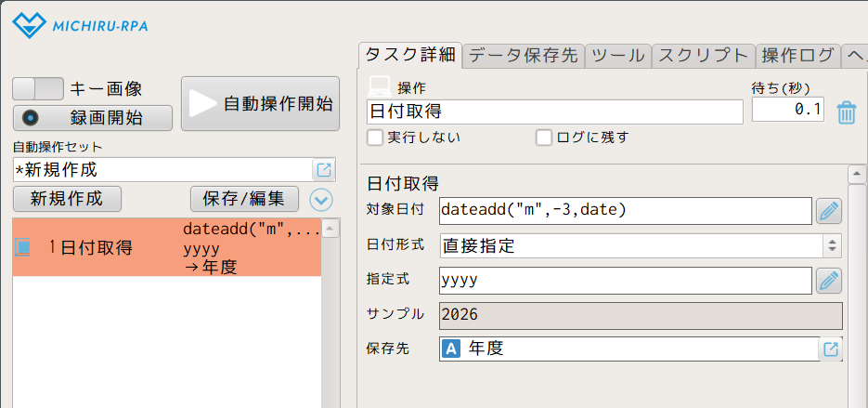Screen dimensions: 868x408
Task: Open the 日付形式 dropdown
Action: click(x=641, y=246)
